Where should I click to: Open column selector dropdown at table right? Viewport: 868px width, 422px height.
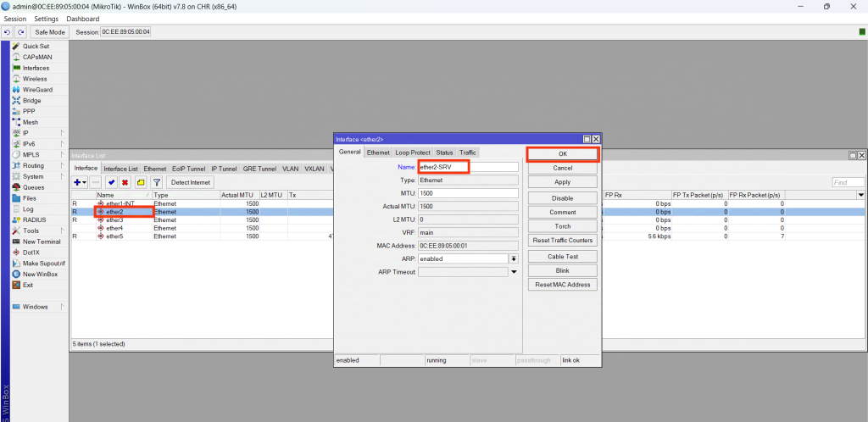pos(861,195)
